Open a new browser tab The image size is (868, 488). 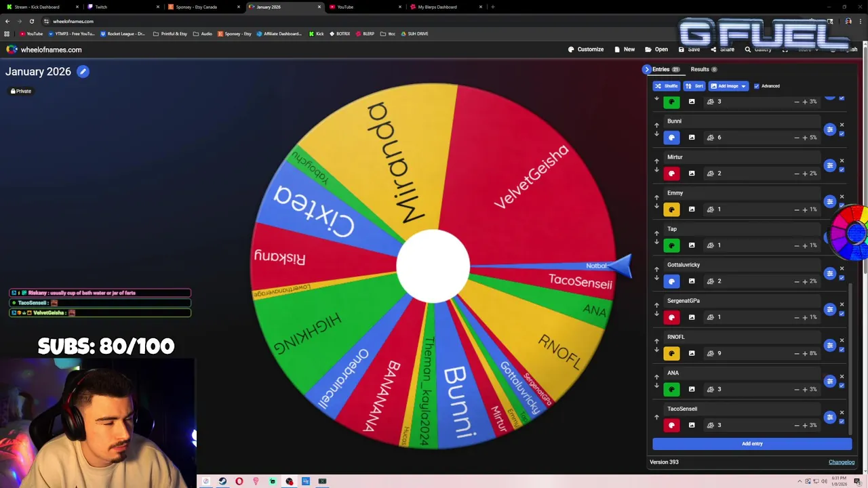(492, 7)
